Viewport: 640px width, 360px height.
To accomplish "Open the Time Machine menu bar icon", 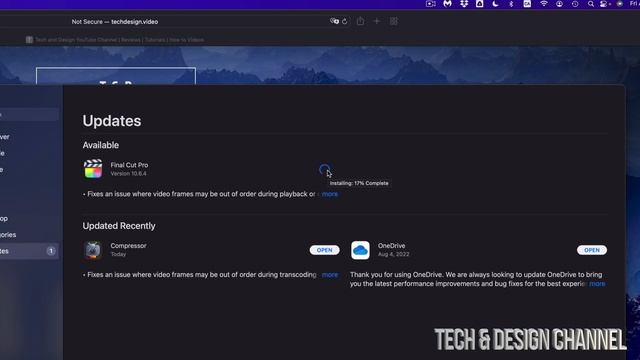I will tap(575, 4).
